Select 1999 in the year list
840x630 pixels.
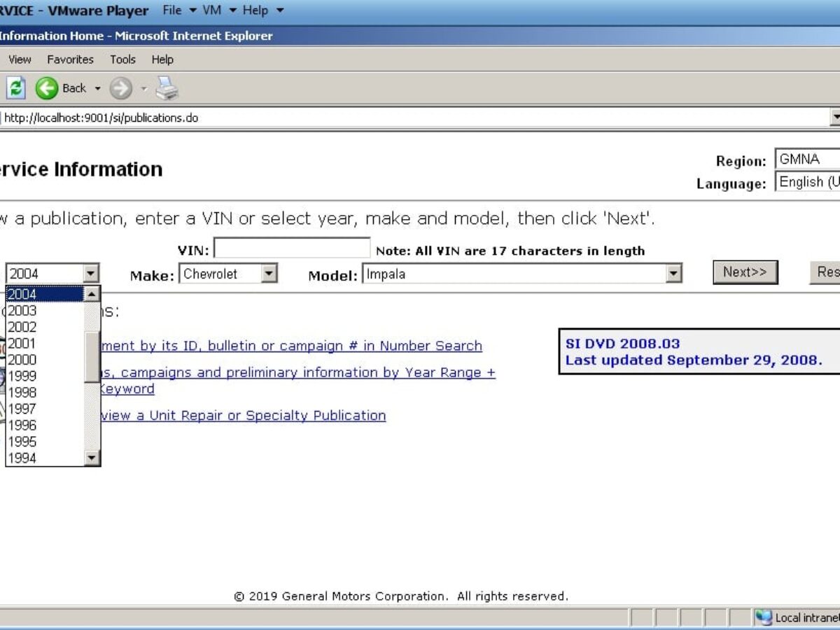point(45,376)
